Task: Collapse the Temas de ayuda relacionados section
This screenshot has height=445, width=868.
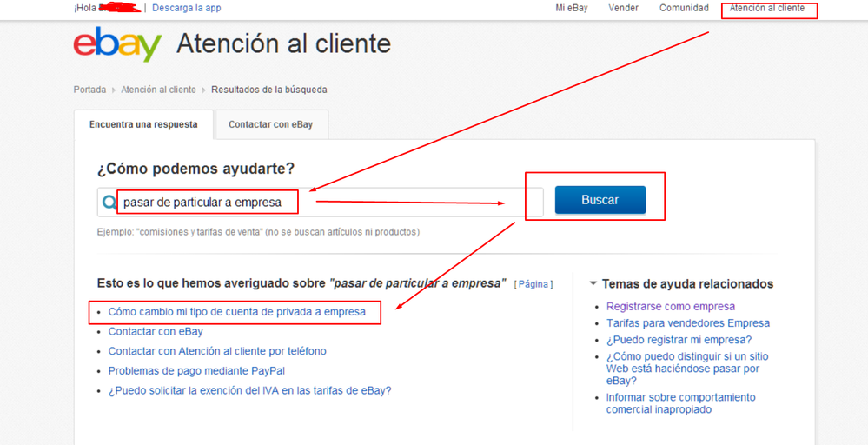Action: click(x=593, y=283)
